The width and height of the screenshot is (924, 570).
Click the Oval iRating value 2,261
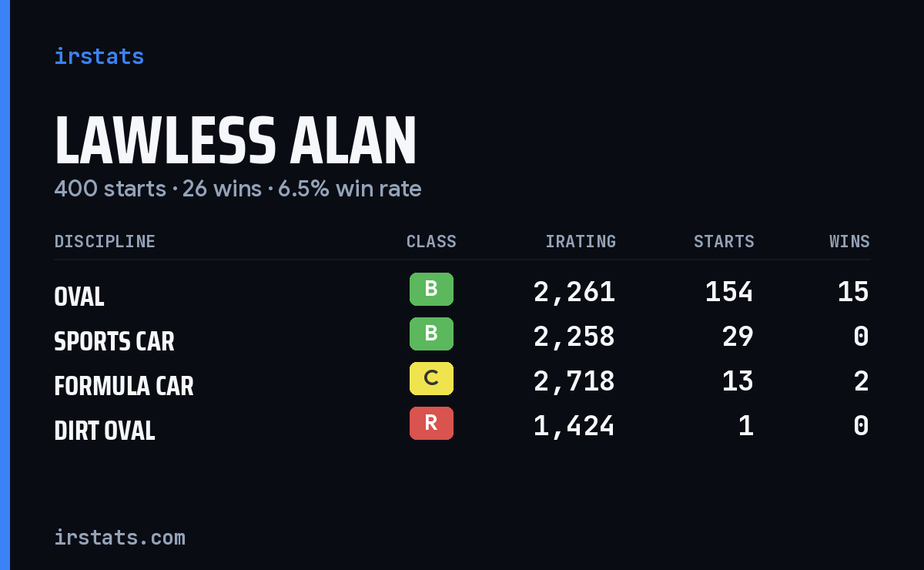tap(574, 292)
